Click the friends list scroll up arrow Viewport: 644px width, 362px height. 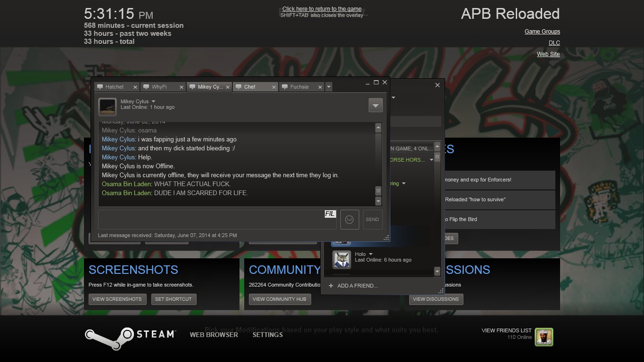point(437,147)
